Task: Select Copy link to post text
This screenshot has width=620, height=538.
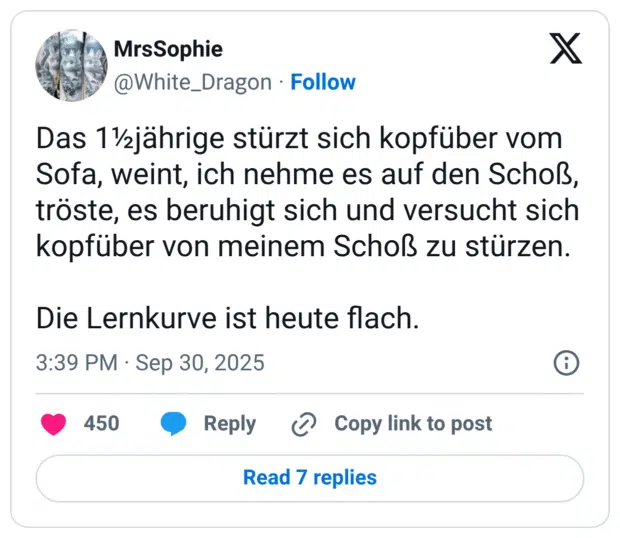Action: tap(413, 423)
